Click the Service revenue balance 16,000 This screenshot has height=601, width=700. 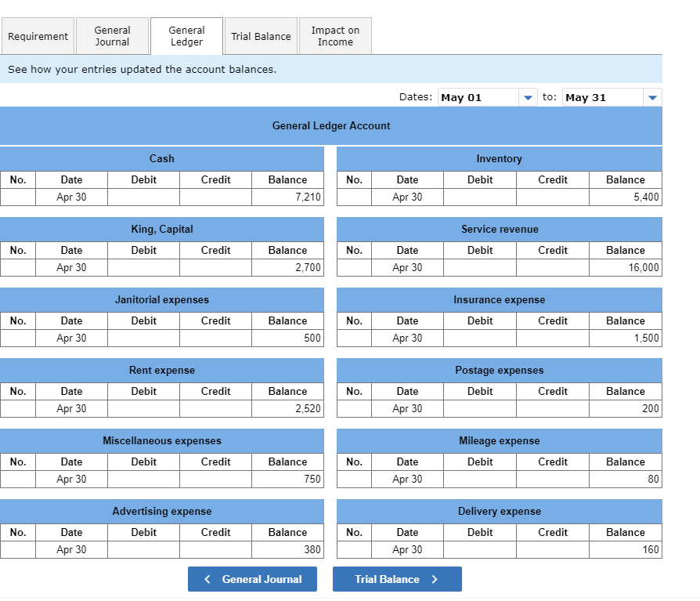(x=625, y=268)
